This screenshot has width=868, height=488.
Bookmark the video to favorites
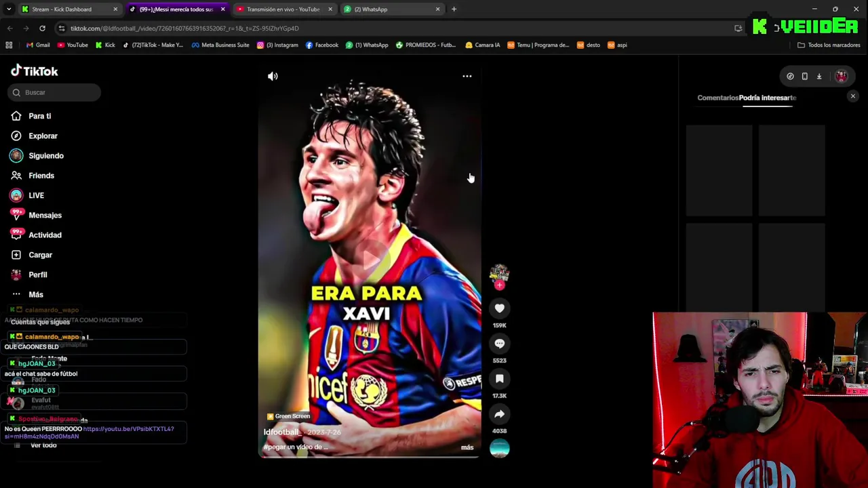[x=500, y=379]
